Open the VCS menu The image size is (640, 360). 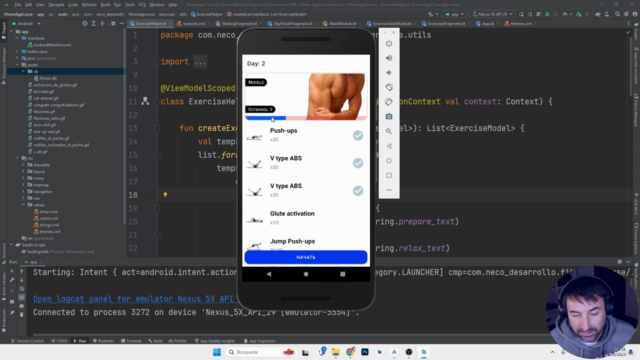click(x=142, y=5)
